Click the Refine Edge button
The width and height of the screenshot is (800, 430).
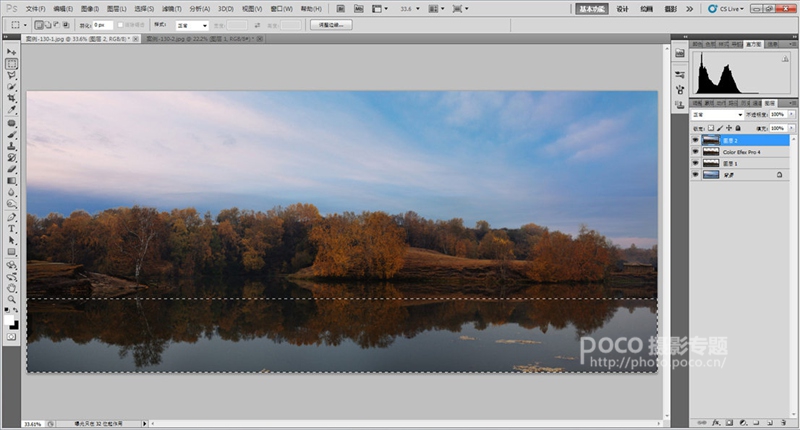(331, 24)
